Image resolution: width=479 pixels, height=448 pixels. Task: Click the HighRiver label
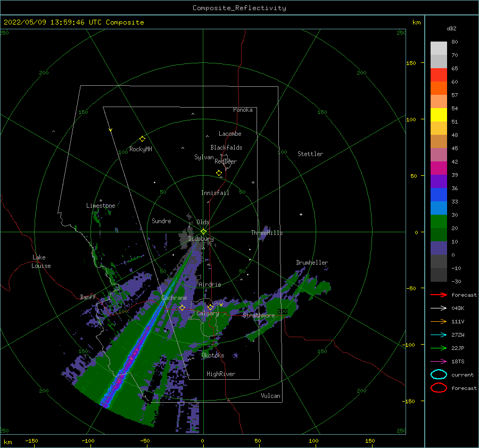click(221, 374)
